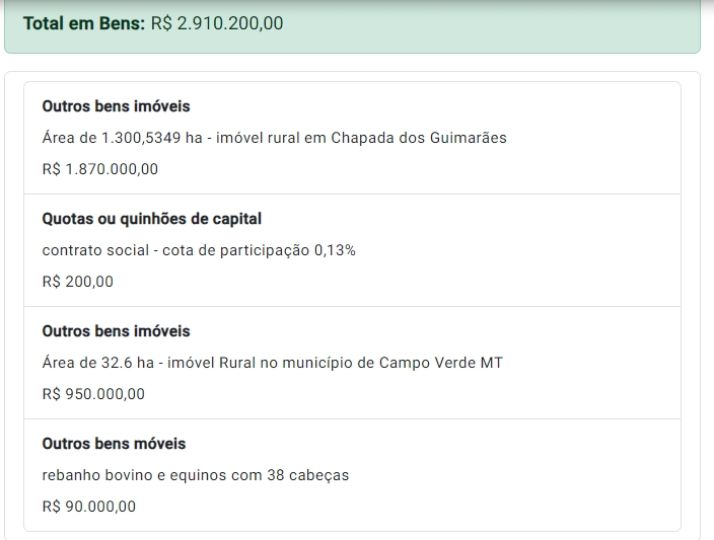Select the rebanho bovino e equinos description
Image resolution: width=714 pixels, height=540 pixels.
coord(195,475)
